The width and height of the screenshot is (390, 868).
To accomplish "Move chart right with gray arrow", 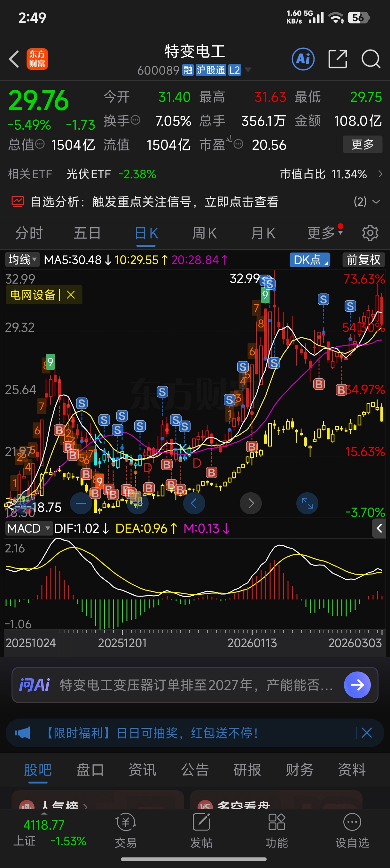I will pos(251,503).
